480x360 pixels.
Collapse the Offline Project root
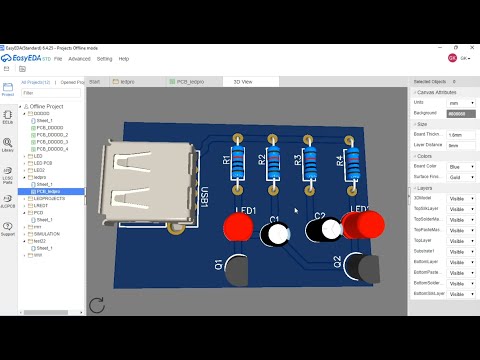pyautogui.click(x=20, y=107)
